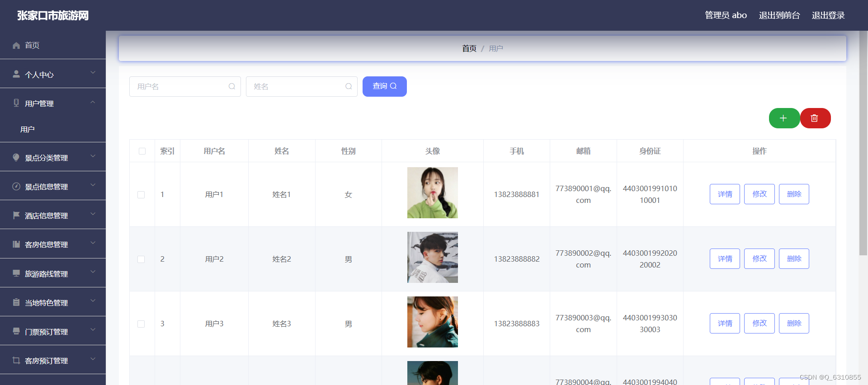Click the 索引 column header
868x385 pixels.
click(167, 151)
